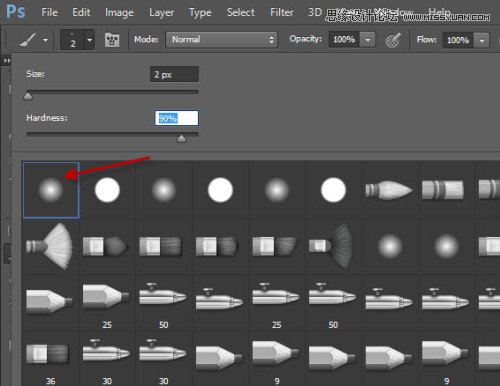This screenshot has height=386, width=500.
Task: Select first soft round brush in second row
Action: (390, 246)
